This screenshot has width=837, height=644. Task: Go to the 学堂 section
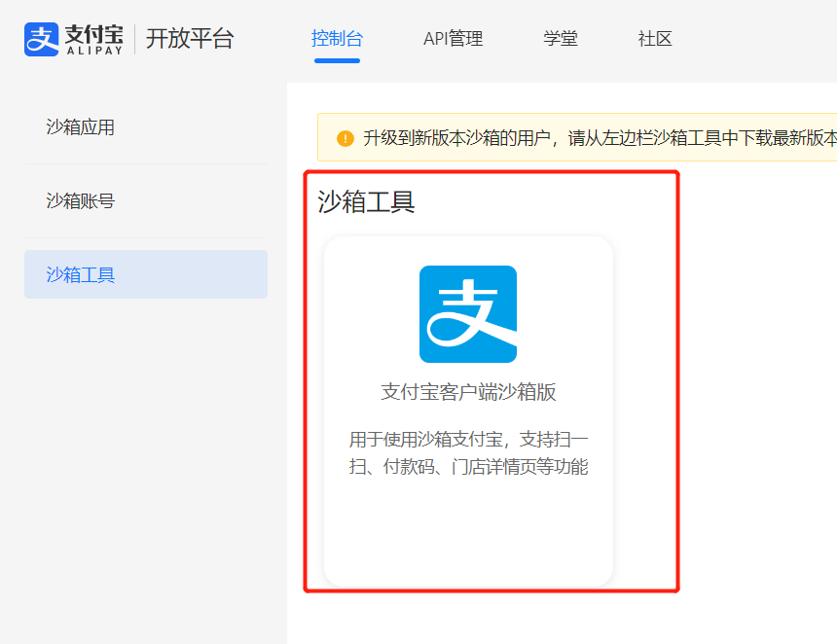click(561, 39)
